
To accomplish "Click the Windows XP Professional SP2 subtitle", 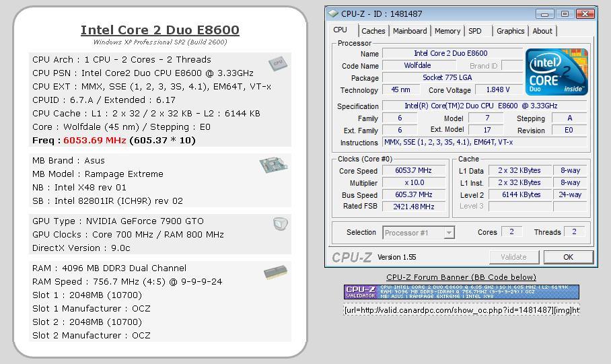I will tap(160, 42).
